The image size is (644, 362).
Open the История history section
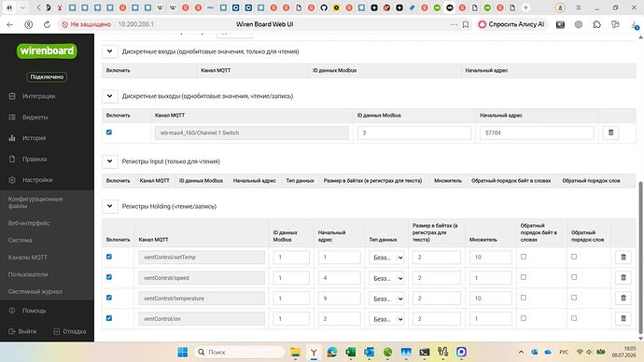[x=35, y=138]
